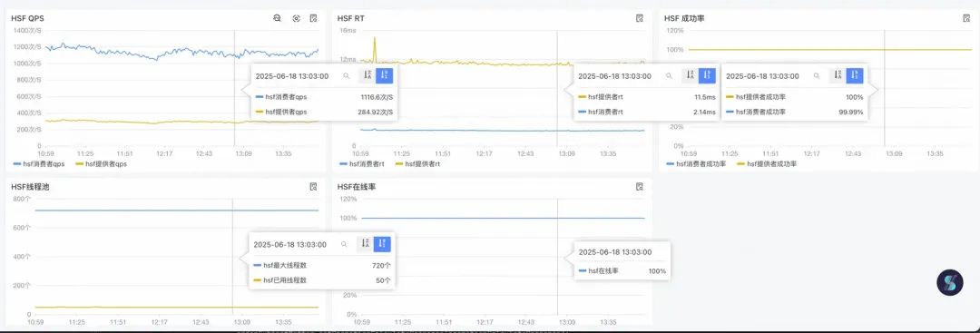Open the detail icon in HSF RT panel header
980x333 pixels.
640,18
